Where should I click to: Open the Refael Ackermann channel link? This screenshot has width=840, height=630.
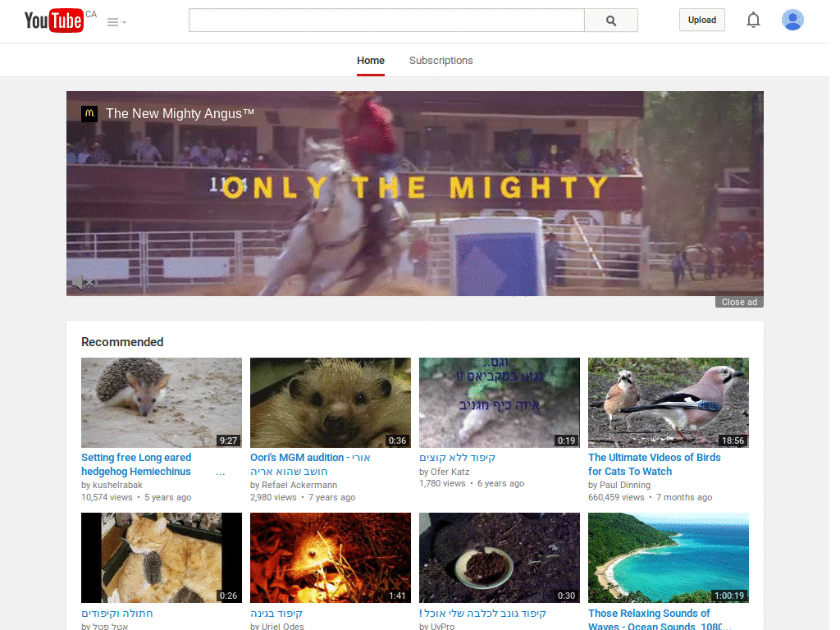299,486
